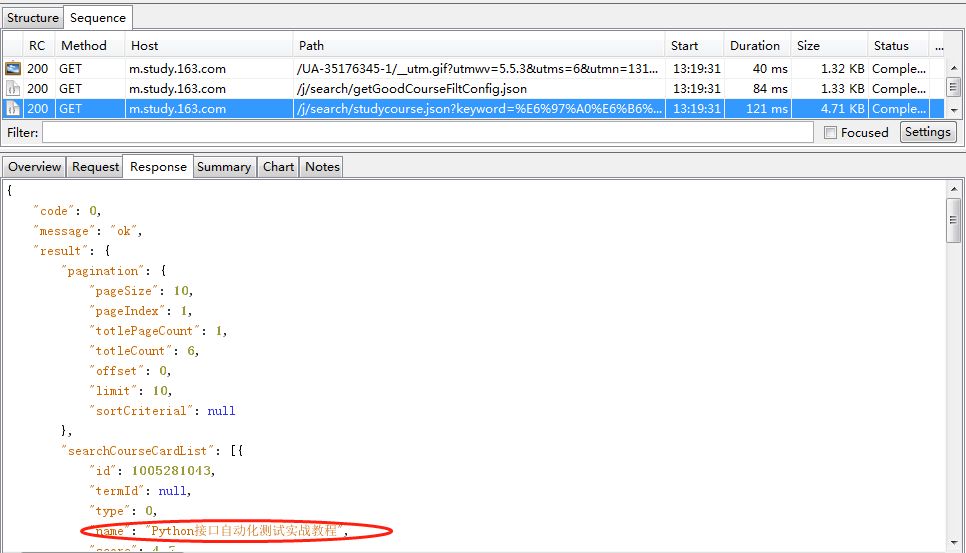Click the "pageSize": 10 line
Viewport: 966px width, 553px height.
pyautogui.click(x=141, y=291)
